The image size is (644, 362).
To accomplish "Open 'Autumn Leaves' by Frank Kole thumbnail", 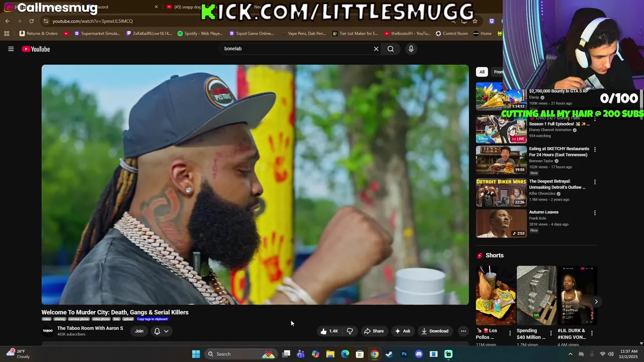I will pos(501,223).
